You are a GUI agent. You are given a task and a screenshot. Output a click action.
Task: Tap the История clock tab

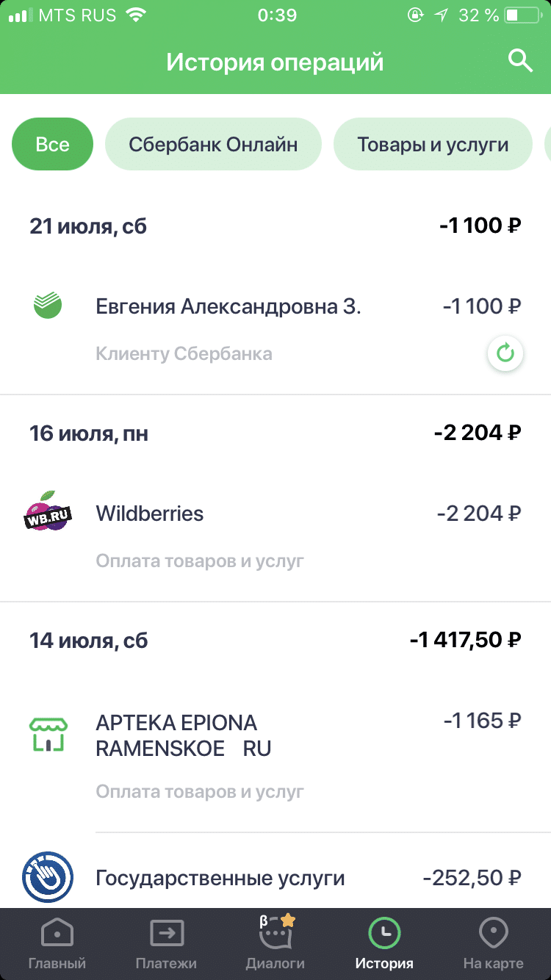(383, 943)
